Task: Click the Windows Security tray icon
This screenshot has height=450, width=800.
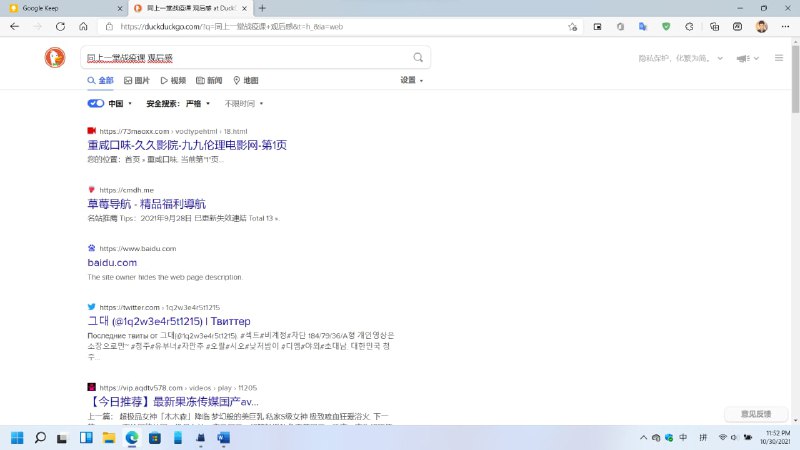Action: (x=669, y=437)
